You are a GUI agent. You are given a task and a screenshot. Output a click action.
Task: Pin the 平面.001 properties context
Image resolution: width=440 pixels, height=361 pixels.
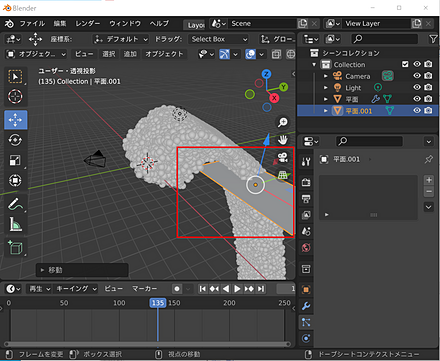429,159
